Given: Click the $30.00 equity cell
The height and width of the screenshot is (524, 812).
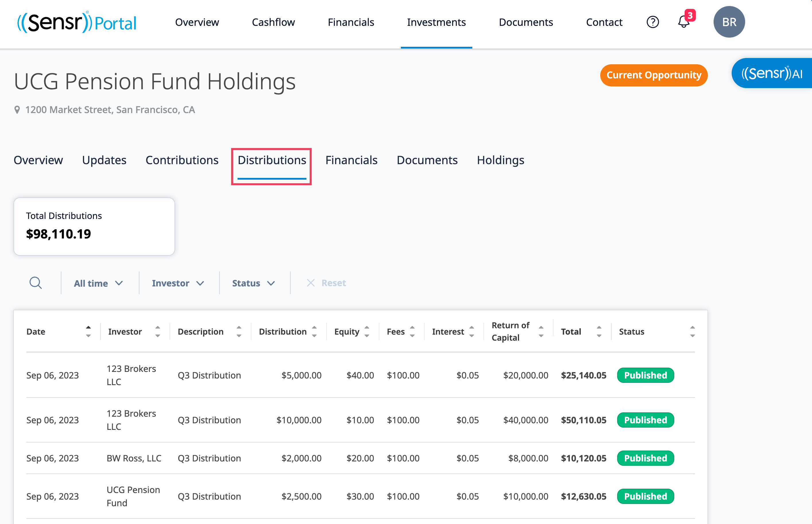Looking at the screenshot, I should 360,496.
